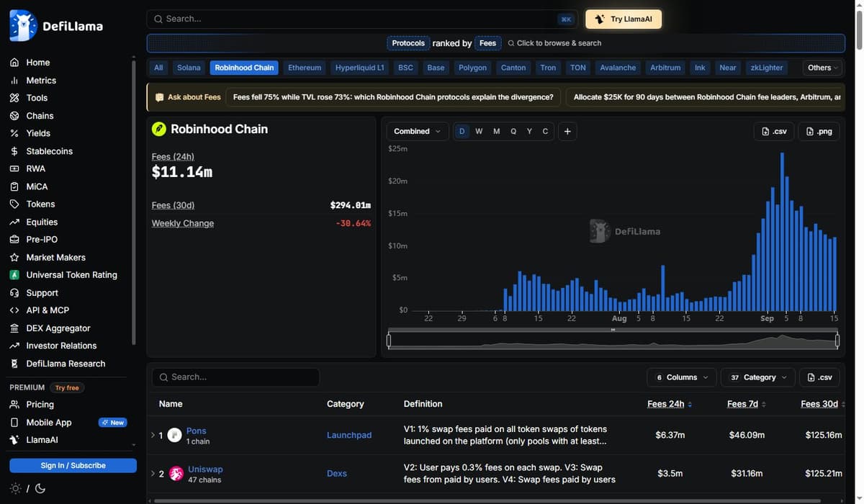Click the table Search input field
The height and width of the screenshot is (504, 864).
pos(235,377)
